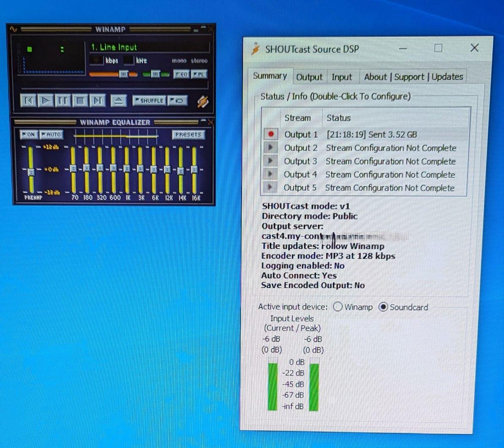The image size is (504, 448).
Task: Toggle the Winamp PL playlist button
Action: [199, 74]
